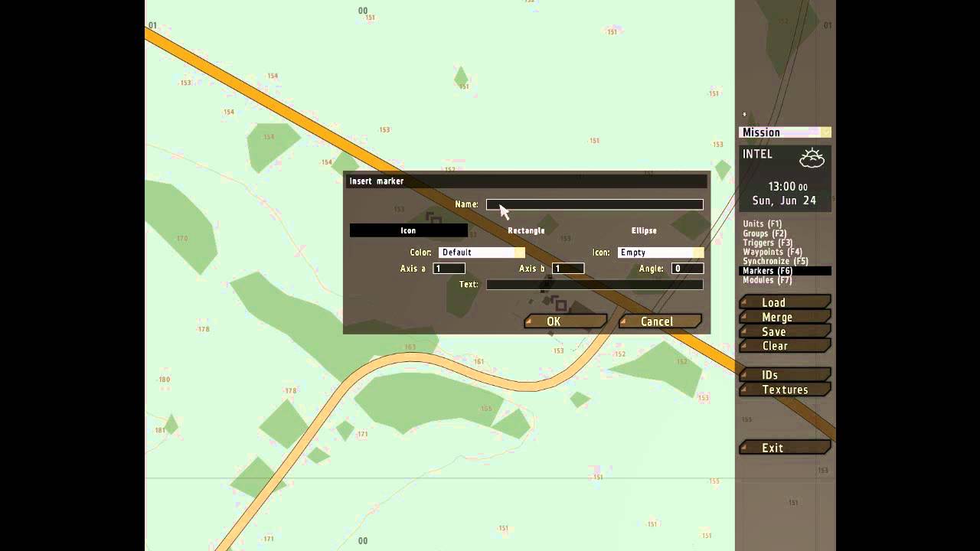The height and width of the screenshot is (551, 980).
Task: Switch to Modules (F7) mode
Action: pyautogui.click(x=769, y=280)
